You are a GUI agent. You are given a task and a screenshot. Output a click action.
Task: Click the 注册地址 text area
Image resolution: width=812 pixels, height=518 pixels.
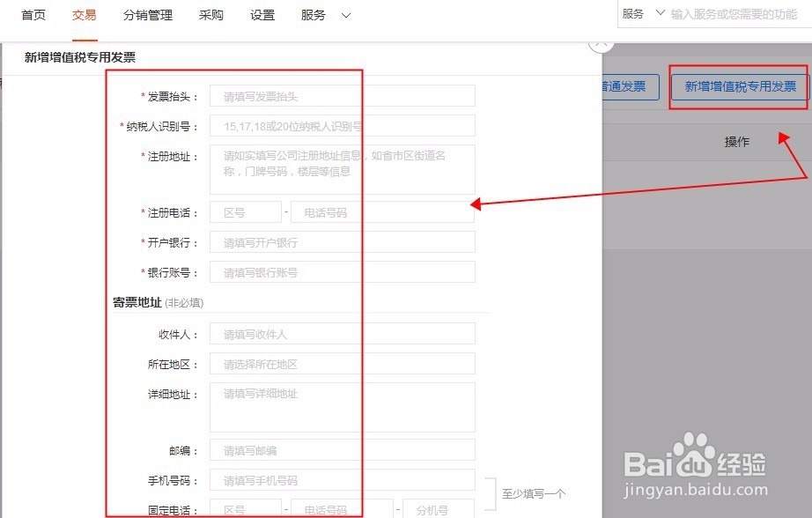343,169
